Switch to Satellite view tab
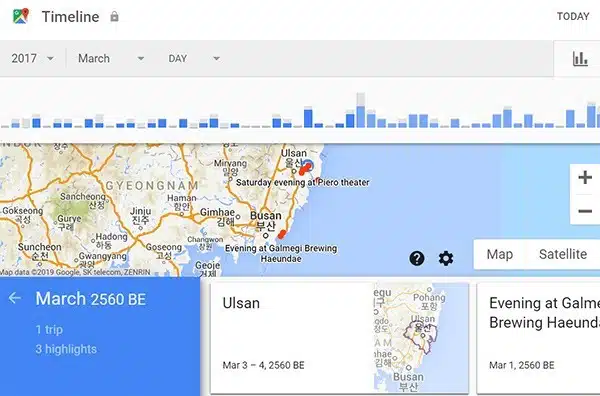The width and height of the screenshot is (600, 396). 563,254
